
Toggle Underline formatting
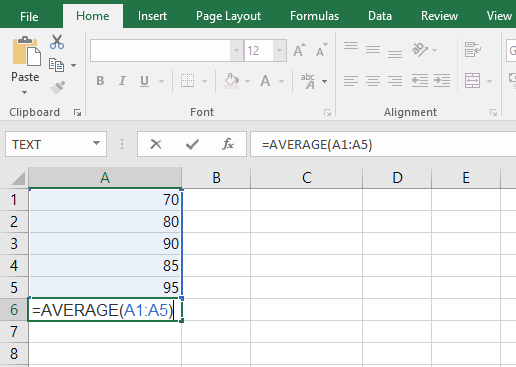click(144, 81)
